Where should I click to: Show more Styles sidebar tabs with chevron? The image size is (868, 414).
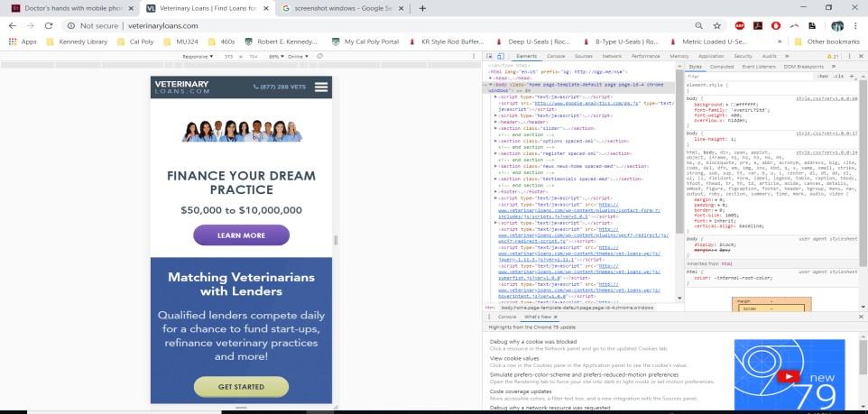(834, 67)
